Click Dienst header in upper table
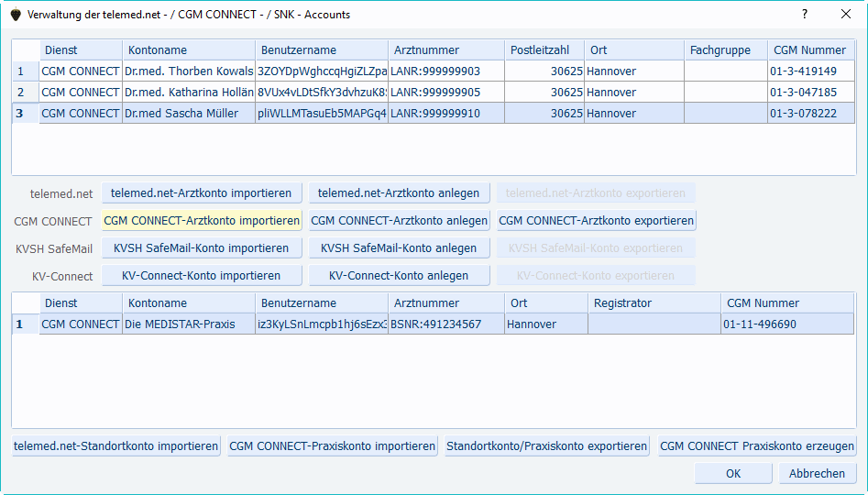This screenshot has height=495, width=868. coord(81,49)
